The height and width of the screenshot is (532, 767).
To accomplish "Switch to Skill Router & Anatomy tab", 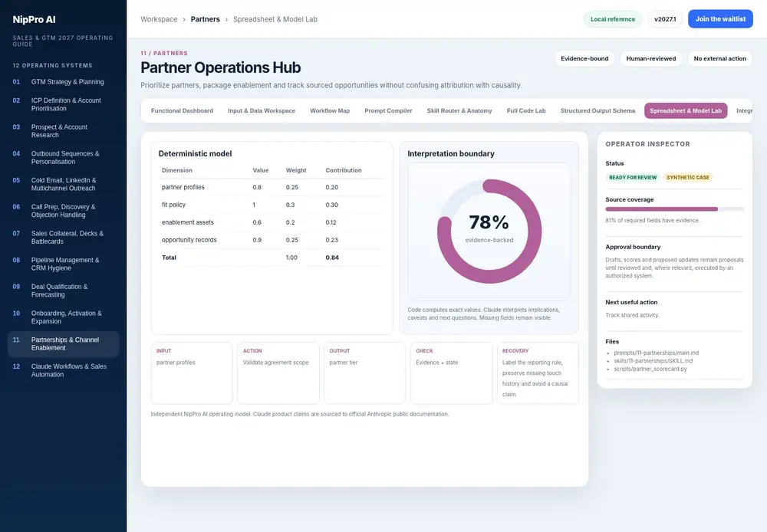I will pos(459,110).
